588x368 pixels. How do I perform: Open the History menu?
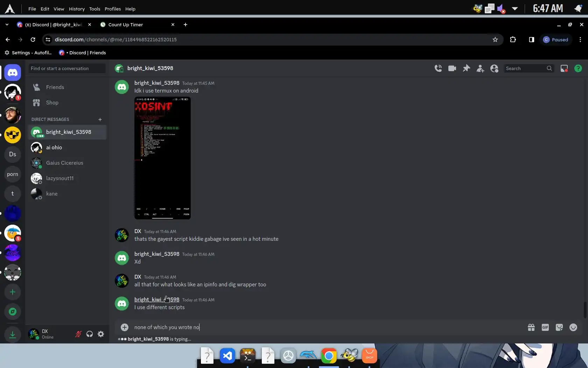(x=77, y=9)
